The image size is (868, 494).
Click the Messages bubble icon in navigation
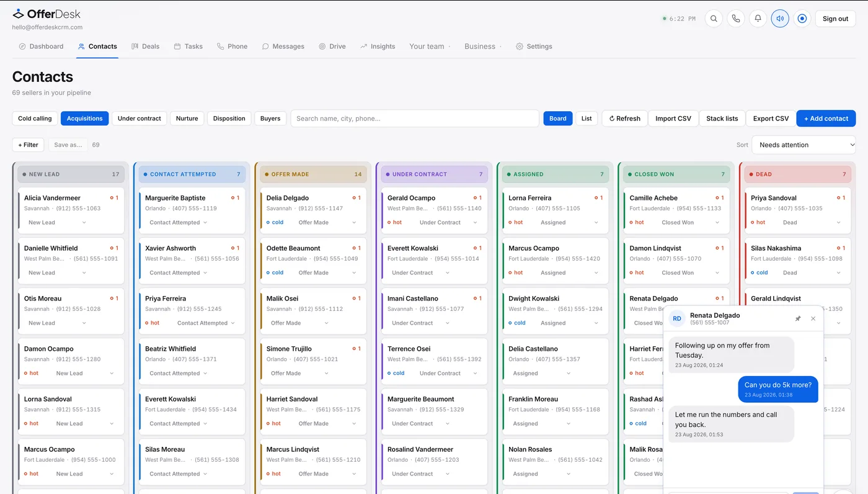tap(265, 47)
